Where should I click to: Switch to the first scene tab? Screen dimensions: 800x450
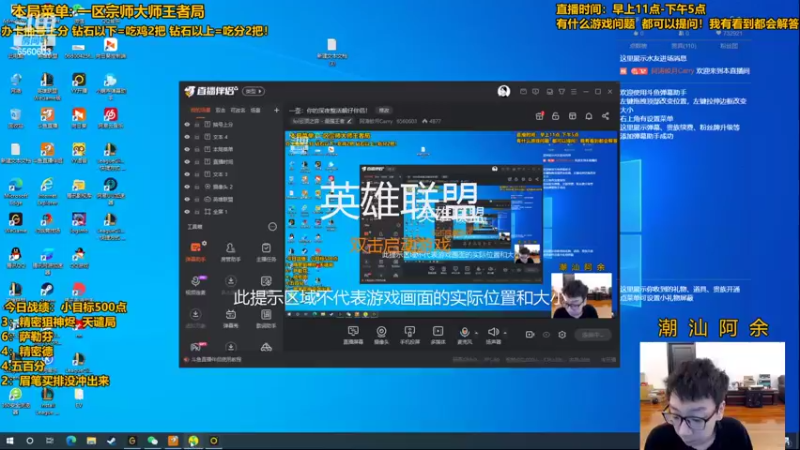pos(200,110)
